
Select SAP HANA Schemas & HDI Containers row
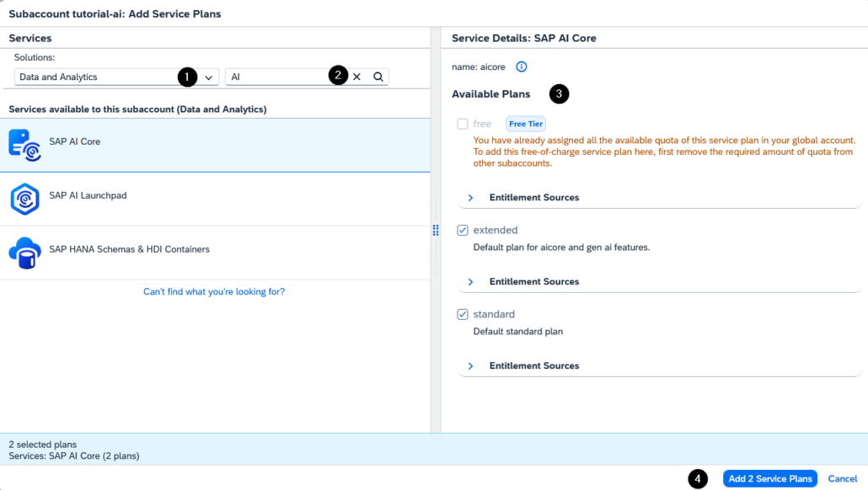click(216, 253)
